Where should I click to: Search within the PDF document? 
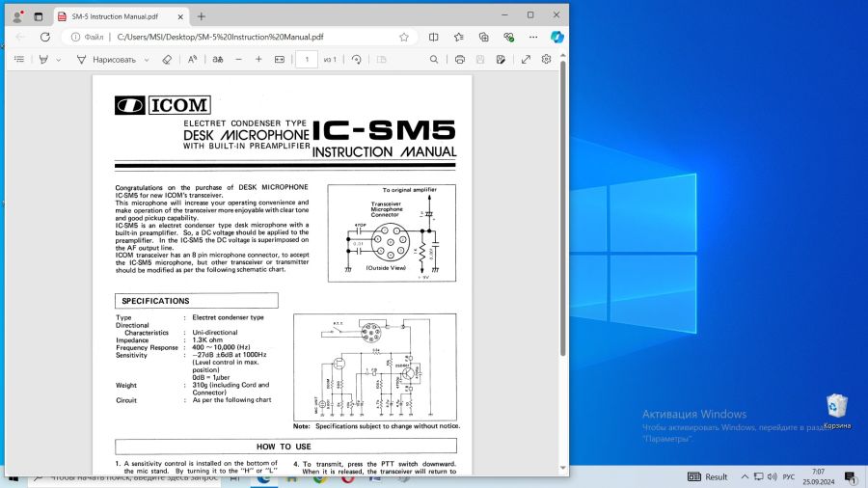coord(434,59)
